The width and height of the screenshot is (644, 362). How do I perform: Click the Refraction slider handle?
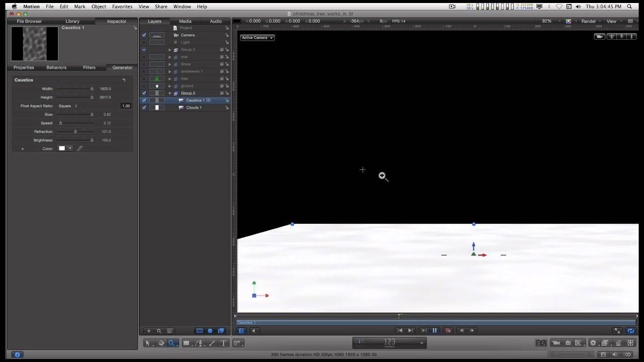(75, 132)
